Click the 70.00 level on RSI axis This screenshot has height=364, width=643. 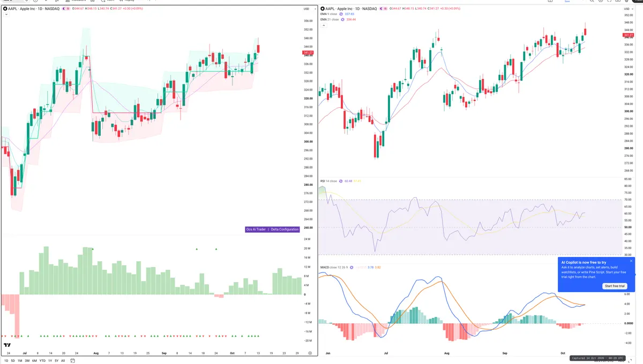pos(628,200)
